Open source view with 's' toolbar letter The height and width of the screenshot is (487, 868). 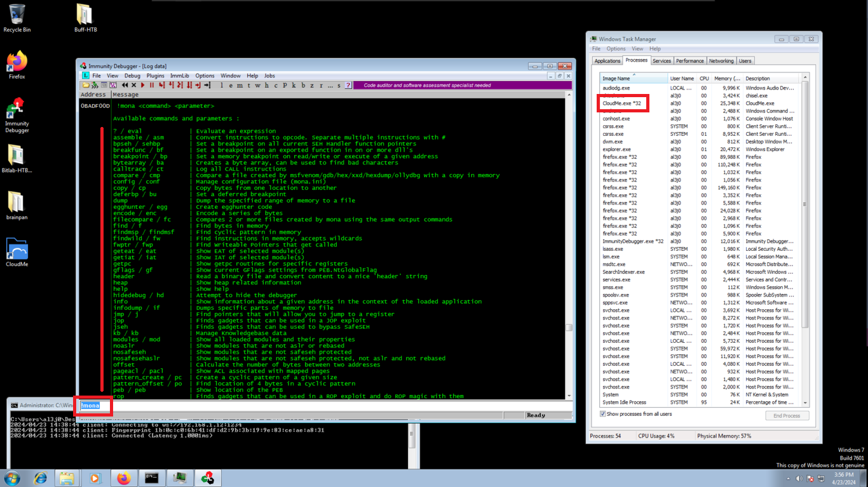339,85
